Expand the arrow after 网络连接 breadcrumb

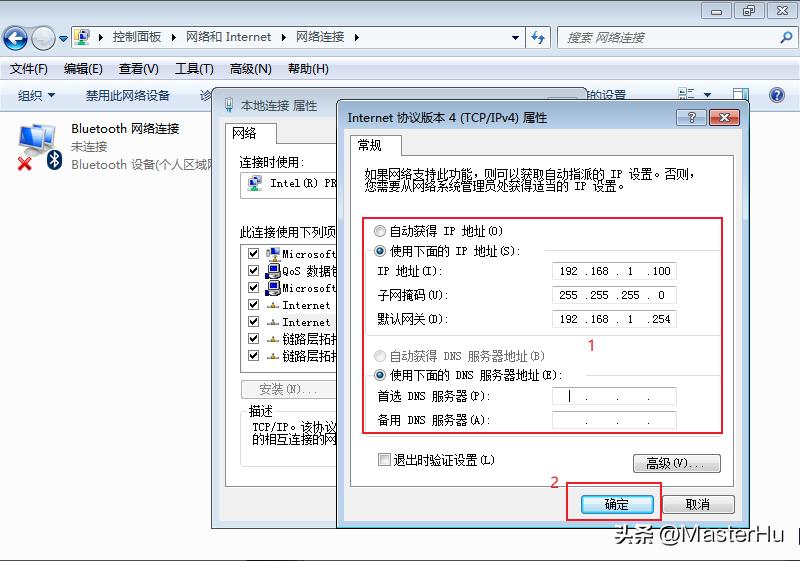[x=357, y=37]
